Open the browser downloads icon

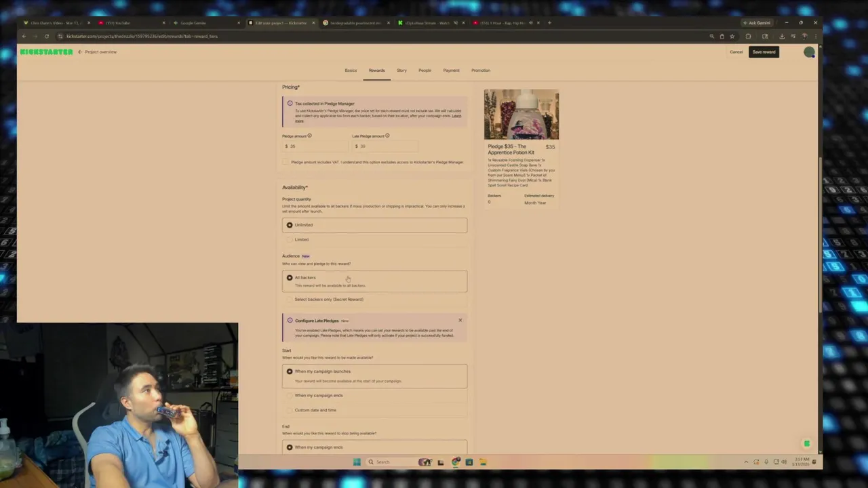click(782, 37)
